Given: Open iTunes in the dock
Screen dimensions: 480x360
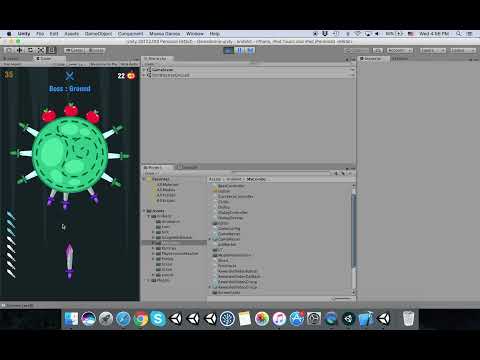Looking at the screenshot, I should (x=279, y=319).
